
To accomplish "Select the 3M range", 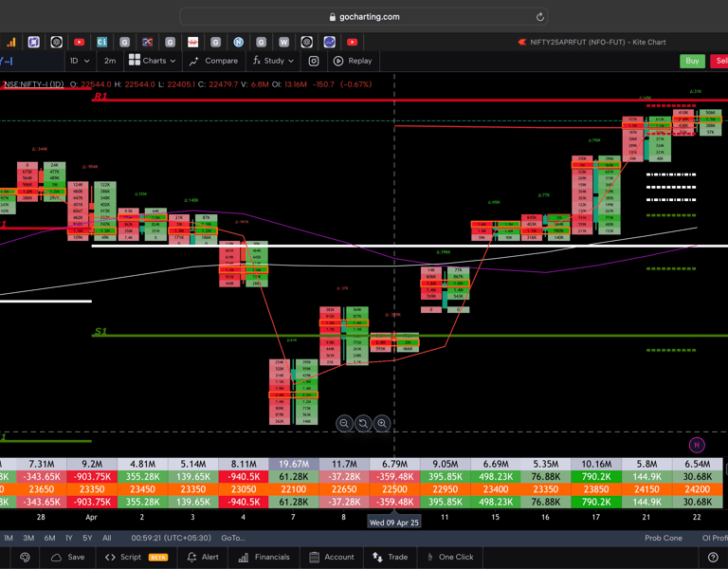I will (28, 538).
